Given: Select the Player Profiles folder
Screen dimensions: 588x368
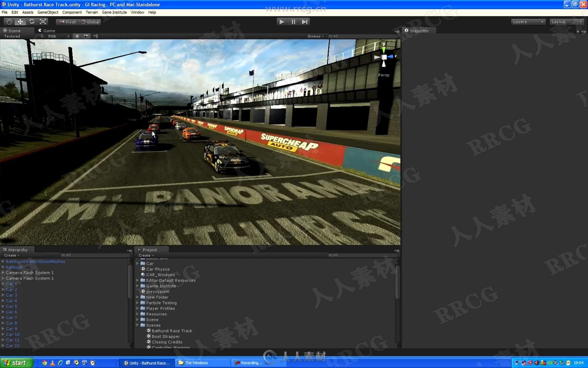Looking at the screenshot, I should [160, 308].
